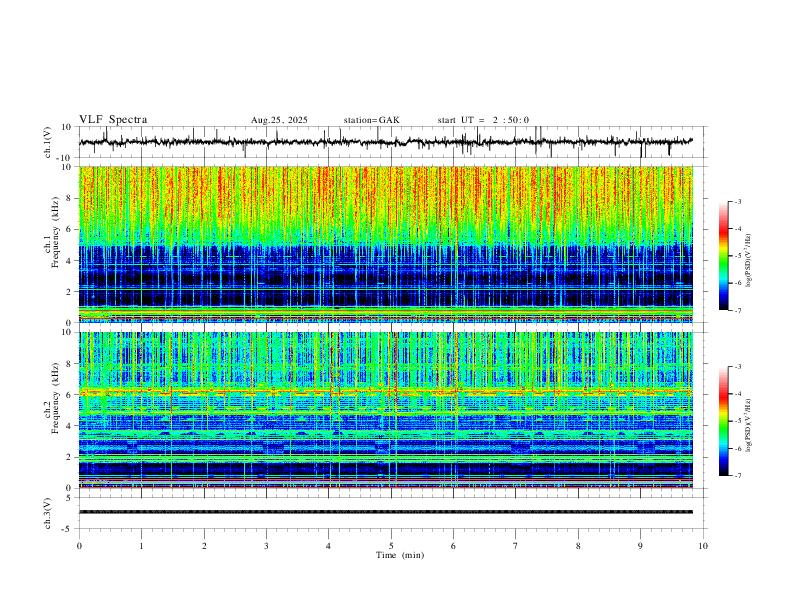The height and width of the screenshot is (612, 792).
Task: Click inside the ch.2 spectrogram panel
Action: [x=386, y=410]
